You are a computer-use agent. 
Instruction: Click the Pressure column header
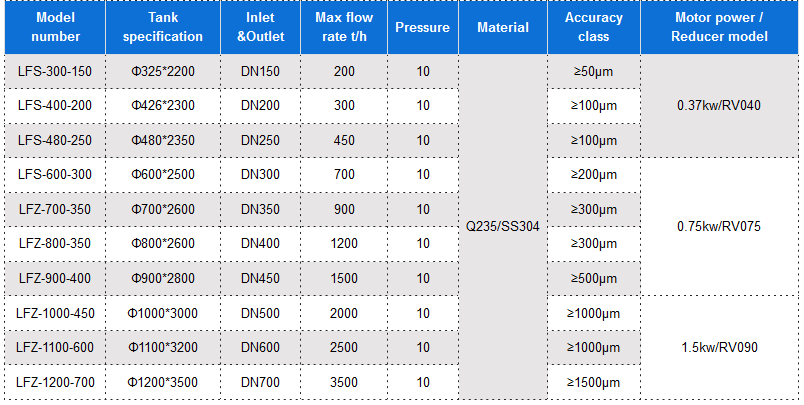pyautogui.click(x=422, y=28)
